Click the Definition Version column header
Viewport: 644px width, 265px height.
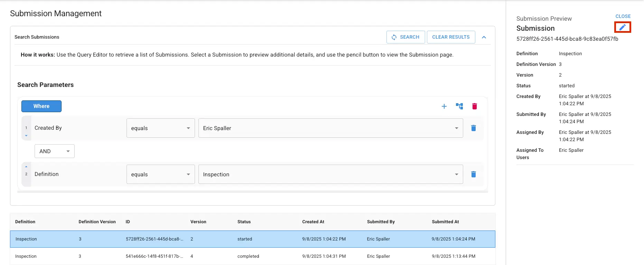click(x=97, y=222)
